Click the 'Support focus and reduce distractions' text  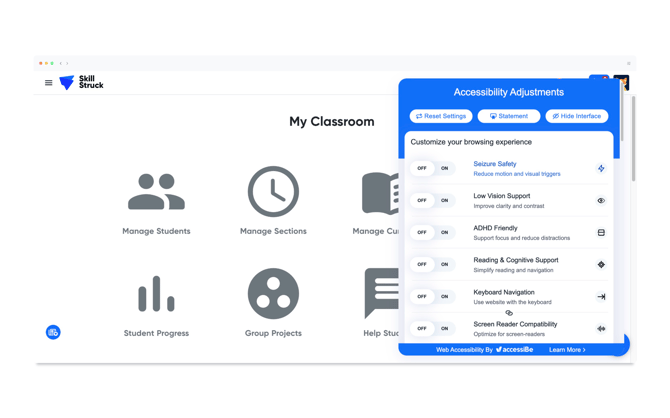point(522,238)
